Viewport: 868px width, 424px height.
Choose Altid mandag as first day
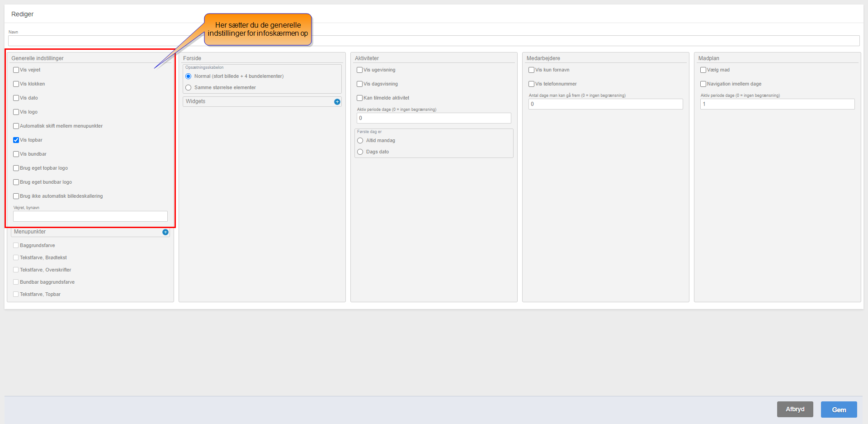[360, 141]
